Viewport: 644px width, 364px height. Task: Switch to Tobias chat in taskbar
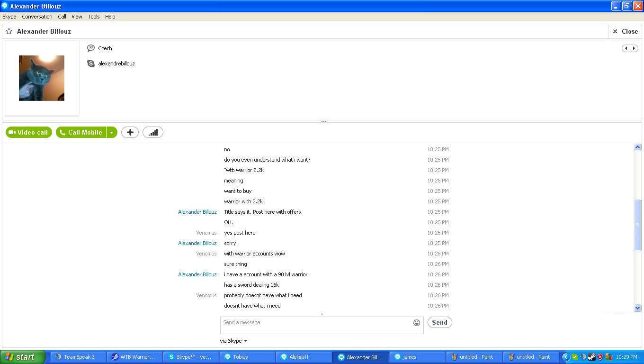[247, 357]
